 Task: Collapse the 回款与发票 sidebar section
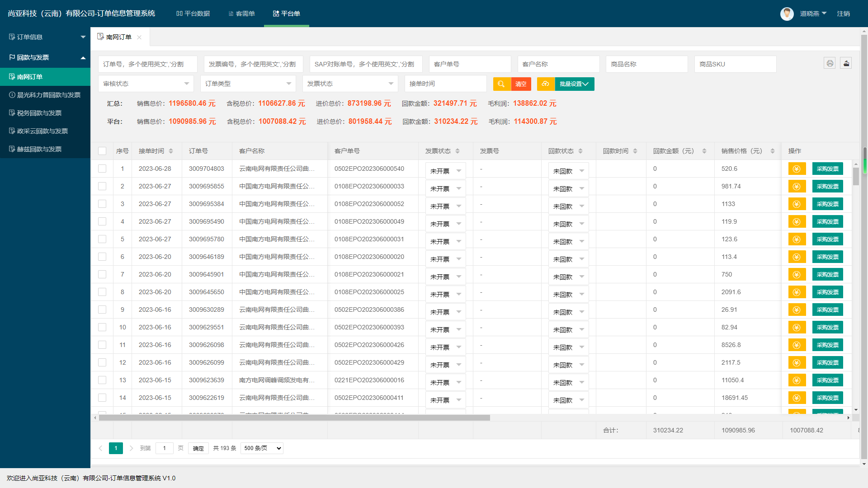45,57
